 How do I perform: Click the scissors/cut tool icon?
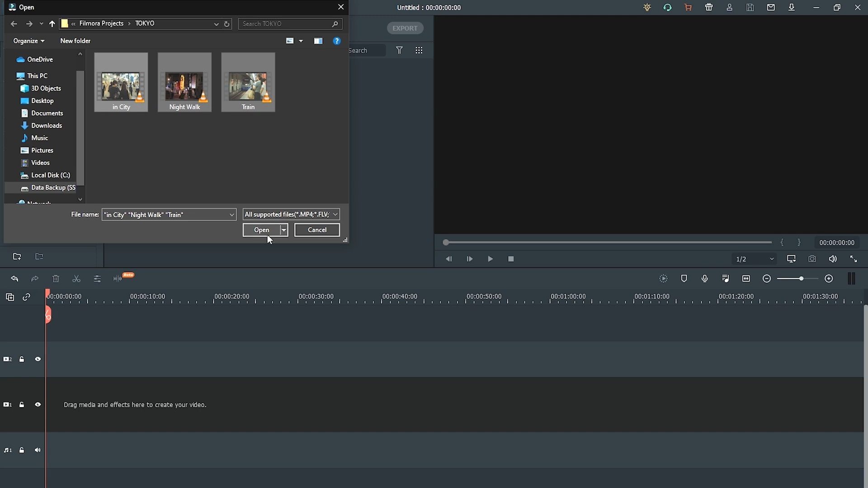point(76,278)
